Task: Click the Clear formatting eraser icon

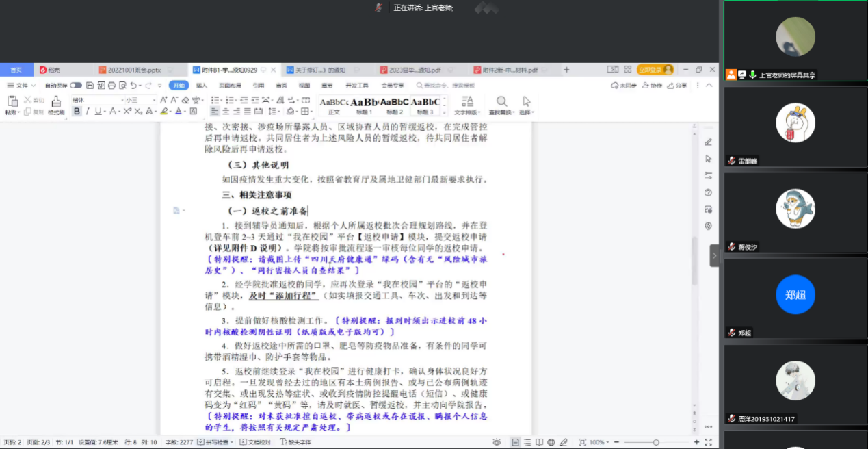Action: (185, 100)
